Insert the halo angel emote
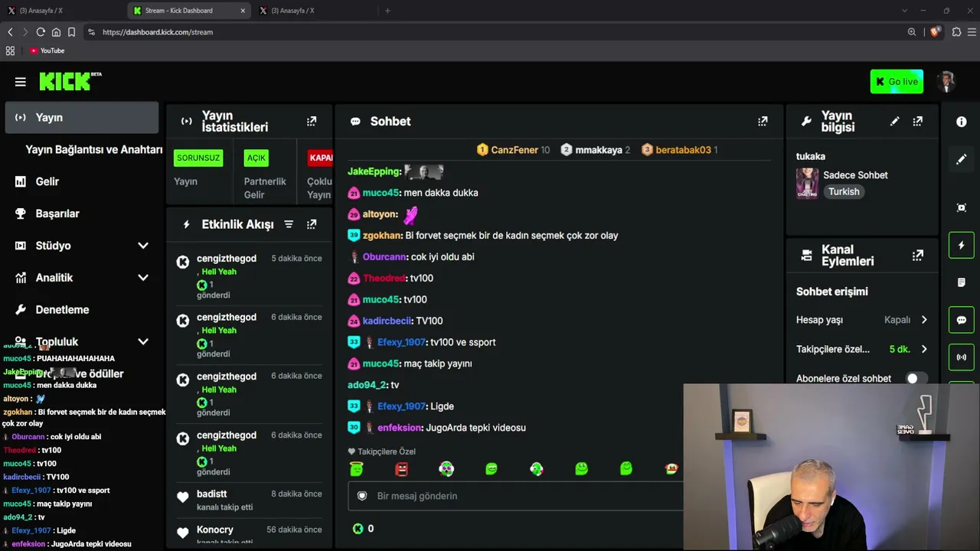Viewport: 980px width, 551px height. 356,468
